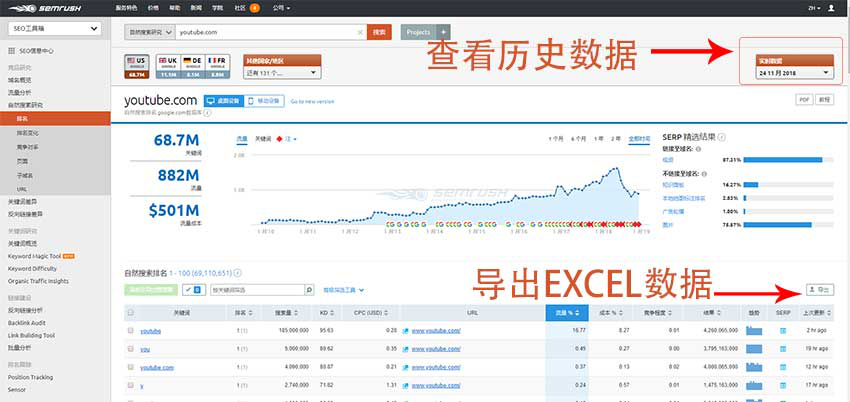The height and width of the screenshot is (402, 850).
Task: Open Position Tracking in sidebar
Action: coord(30,377)
